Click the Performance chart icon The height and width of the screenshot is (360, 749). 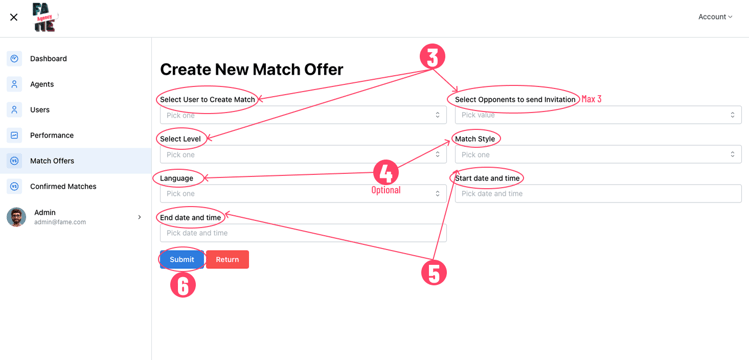[14, 135]
